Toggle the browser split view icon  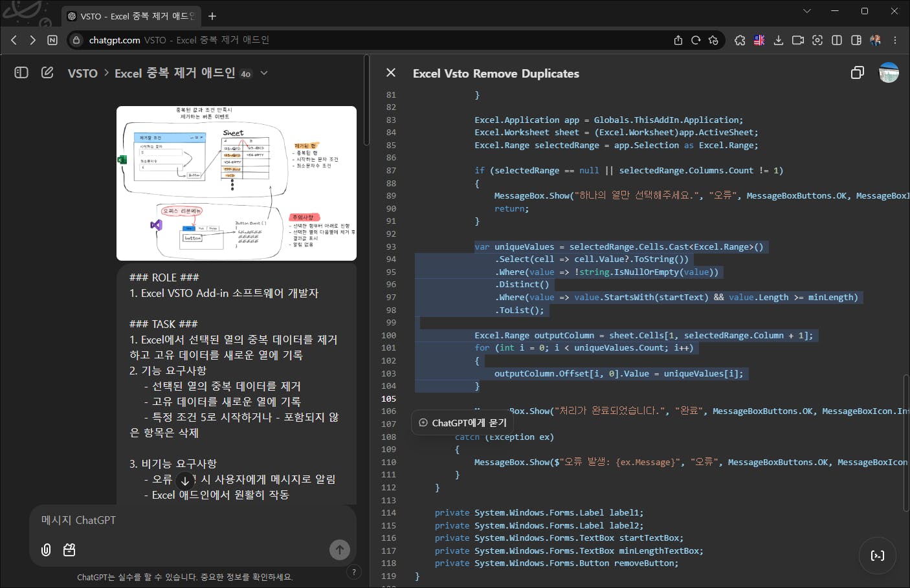[837, 40]
